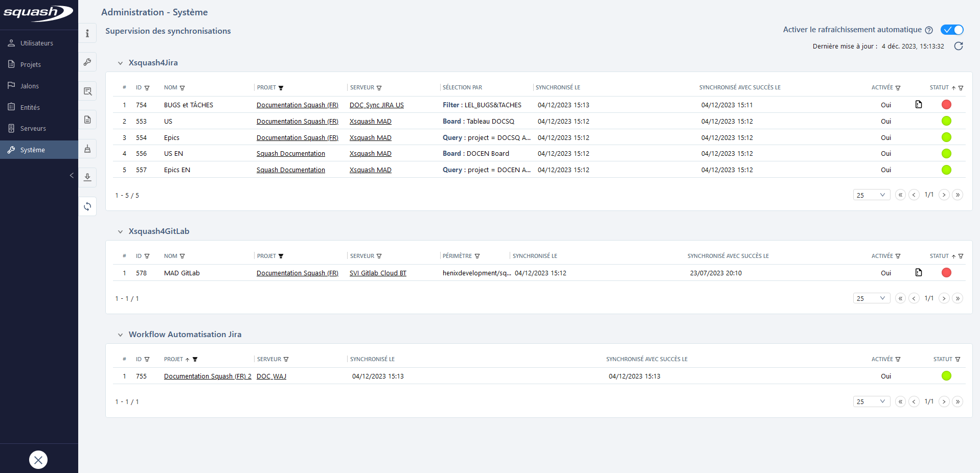This screenshot has height=473, width=980.
Task: Open Xsquash MAD server link in Epics row
Action: coord(371,137)
